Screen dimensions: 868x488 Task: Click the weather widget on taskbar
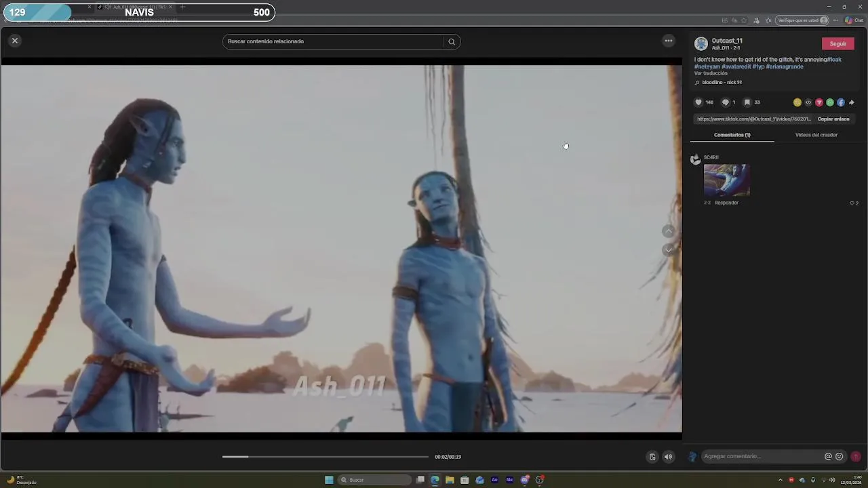(22, 480)
